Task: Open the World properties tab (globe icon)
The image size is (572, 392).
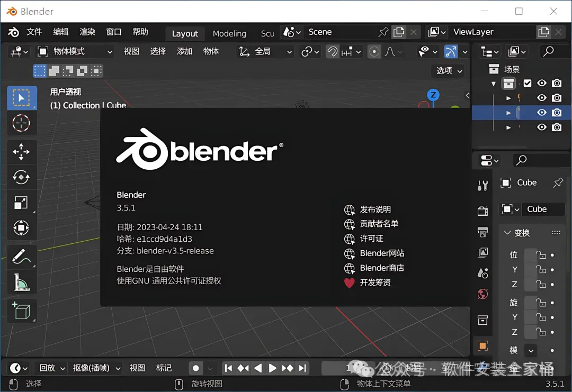Action: click(x=482, y=294)
